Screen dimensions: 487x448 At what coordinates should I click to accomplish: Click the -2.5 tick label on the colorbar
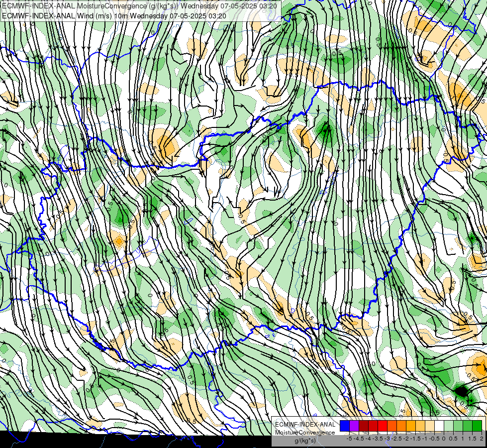396,439
